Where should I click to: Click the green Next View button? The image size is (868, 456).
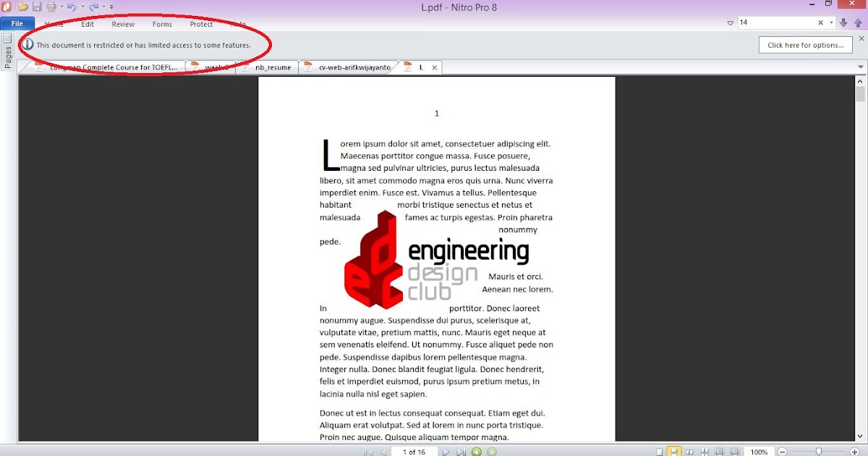(x=492, y=452)
